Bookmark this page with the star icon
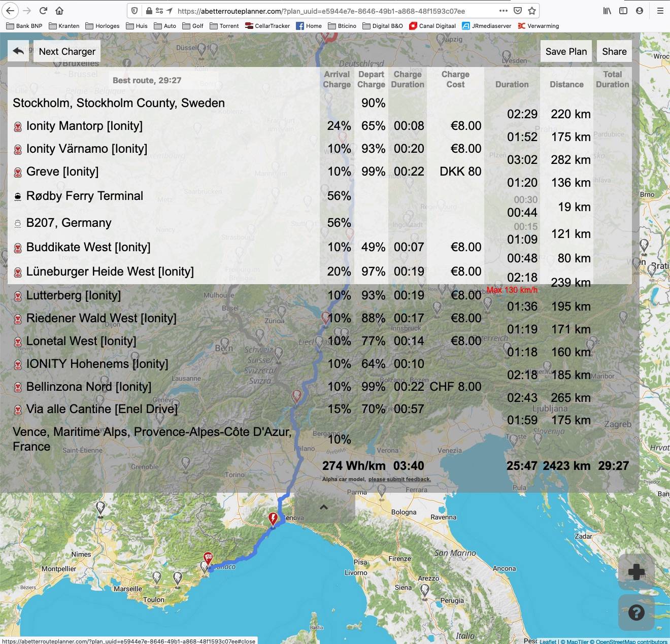 [x=532, y=11]
